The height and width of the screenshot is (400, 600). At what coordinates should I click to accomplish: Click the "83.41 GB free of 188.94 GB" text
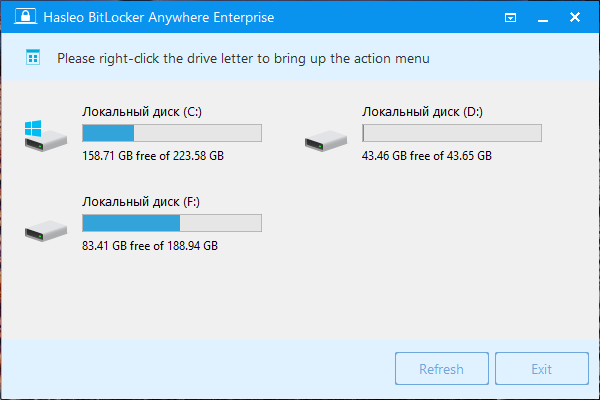click(150, 246)
